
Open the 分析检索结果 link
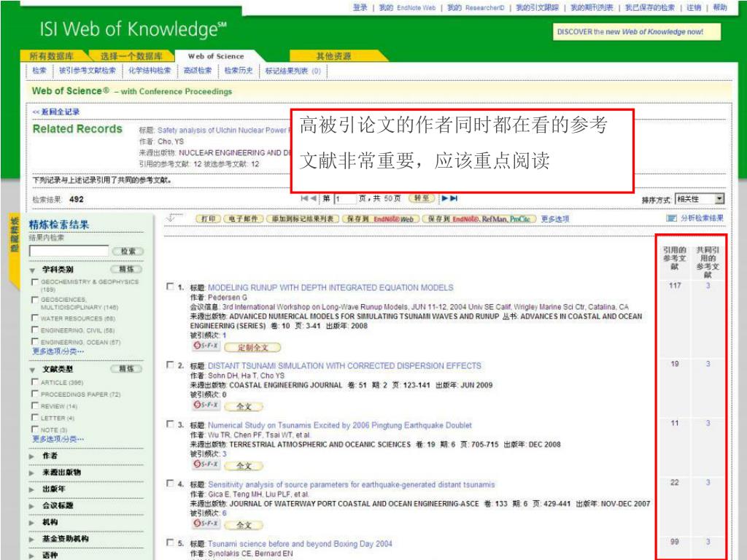tap(702, 218)
